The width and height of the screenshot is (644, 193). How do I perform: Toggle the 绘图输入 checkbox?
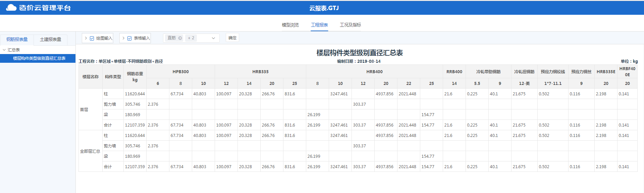[92, 38]
